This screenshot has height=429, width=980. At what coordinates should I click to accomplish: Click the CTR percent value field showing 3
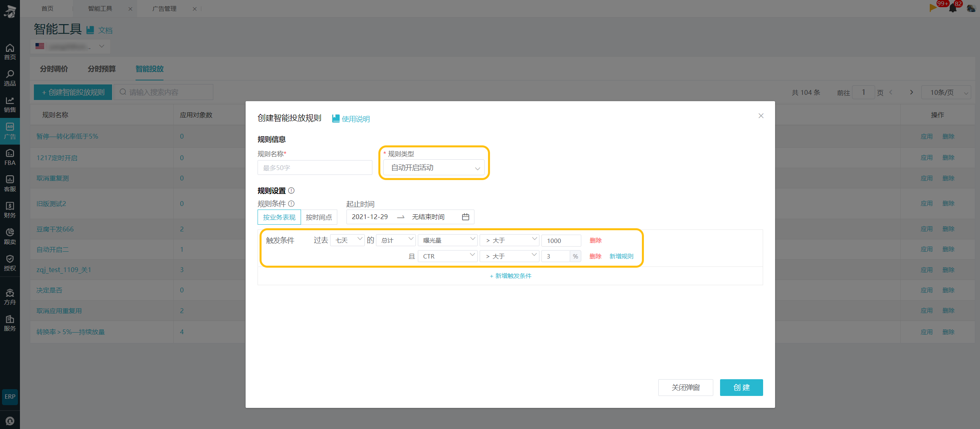click(555, 257)
